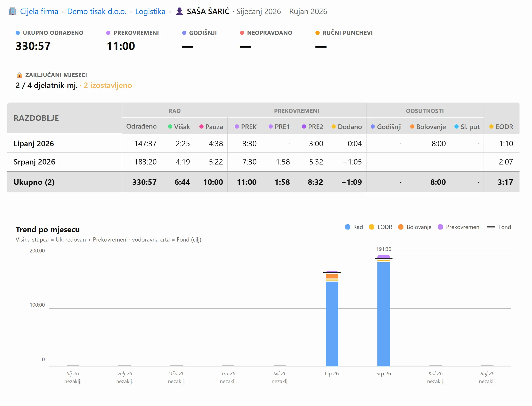Toggle the Bolovanje chart legend item
The width and height of the screenshot is (532, 406).
coord(415,227)
